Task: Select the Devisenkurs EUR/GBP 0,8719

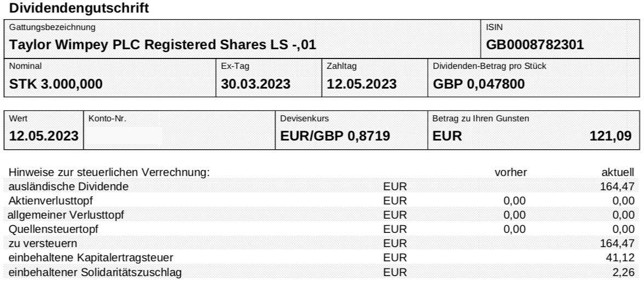Action: click(x=335, y=136)
